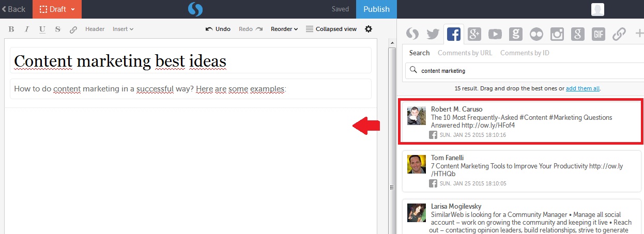Image resolution: width=644 pixels, height=234 pixels.
Task: Select the embed URL link source tab
Action: click(619, 34)
